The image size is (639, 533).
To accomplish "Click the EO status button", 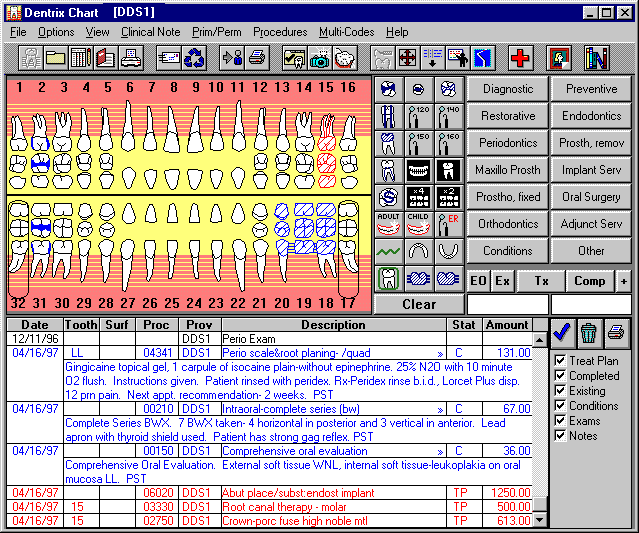I will tap(478, 281).
